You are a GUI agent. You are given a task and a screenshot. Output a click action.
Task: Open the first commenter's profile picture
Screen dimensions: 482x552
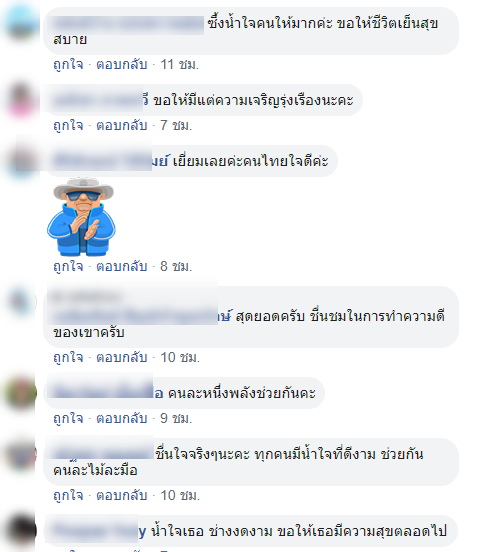(x=21, y=23)
